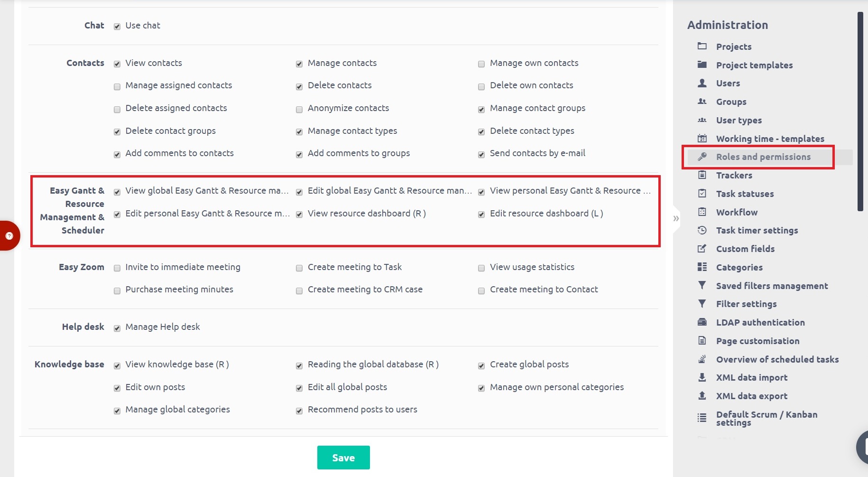Open the Workflow administration item
The image size is (868, 477).
tap(737, 212)
